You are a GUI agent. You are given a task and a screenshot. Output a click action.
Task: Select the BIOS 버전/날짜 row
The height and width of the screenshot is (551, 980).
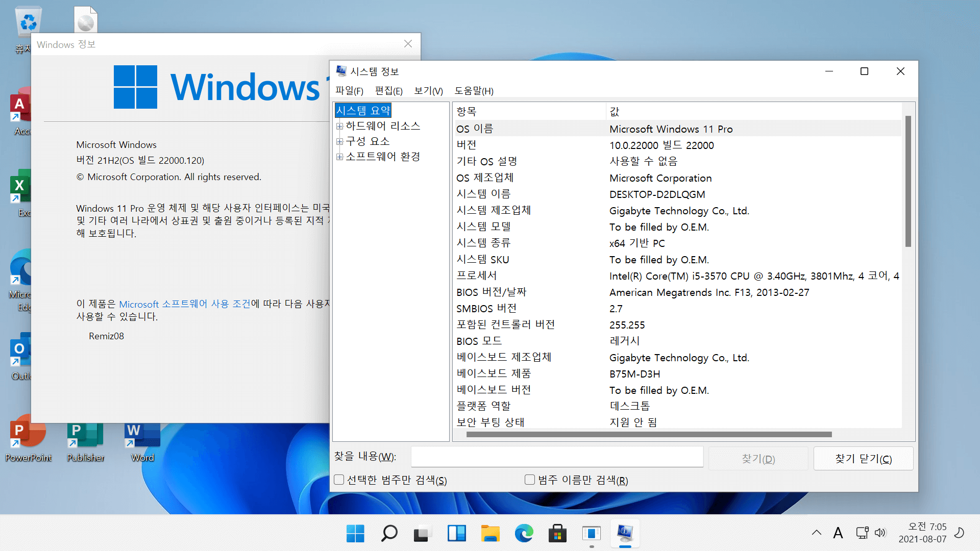coord(677,292)
